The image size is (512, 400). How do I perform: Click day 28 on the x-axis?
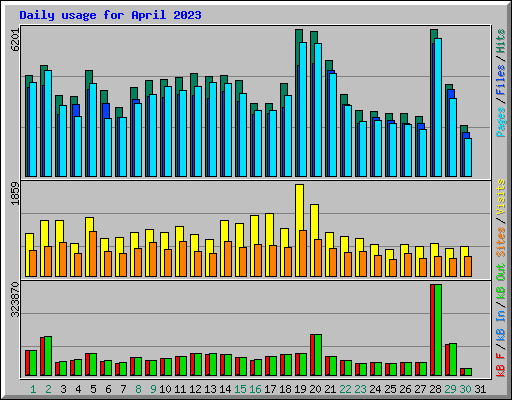point(435,389)
